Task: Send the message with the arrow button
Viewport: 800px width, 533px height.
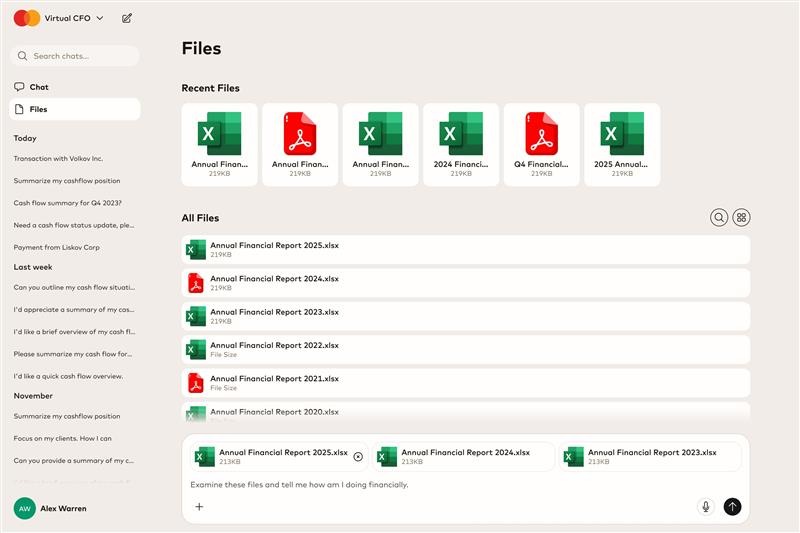Action: tap(732, 507)
